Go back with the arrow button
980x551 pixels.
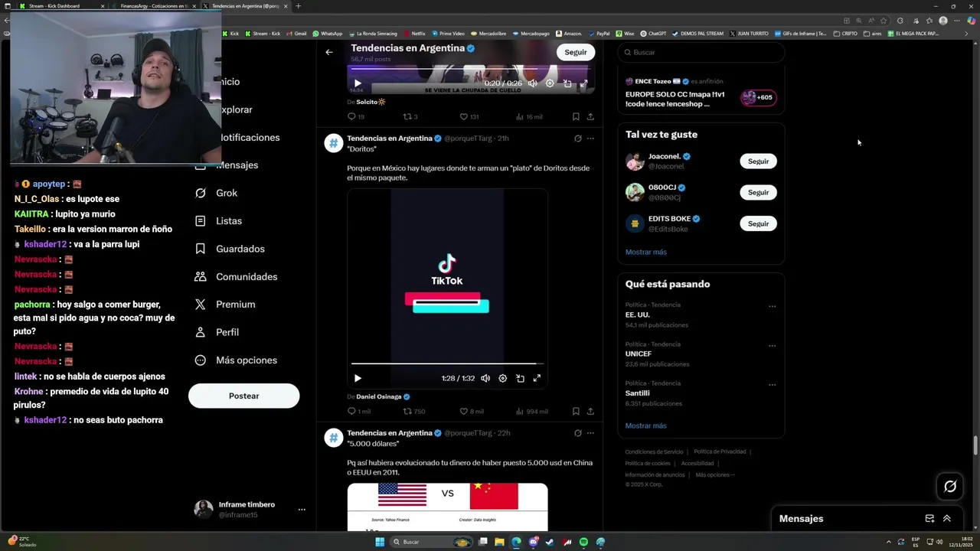click(x=329, y=52)
